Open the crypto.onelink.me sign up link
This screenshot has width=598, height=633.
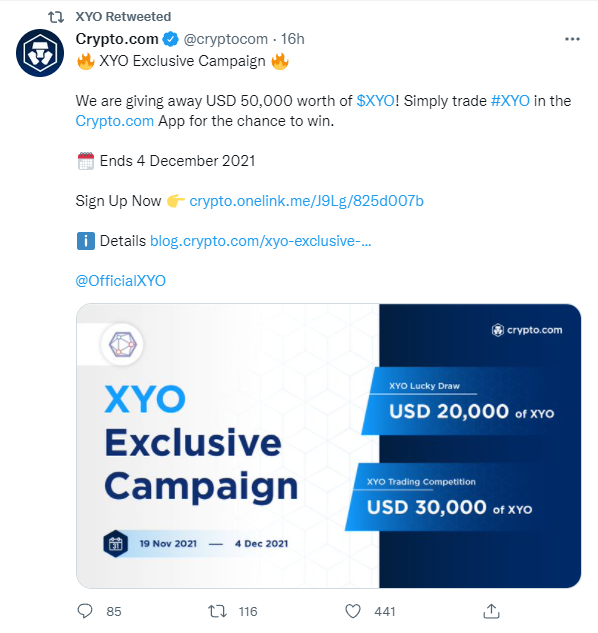pyautogui.click(x=306, y=201)
